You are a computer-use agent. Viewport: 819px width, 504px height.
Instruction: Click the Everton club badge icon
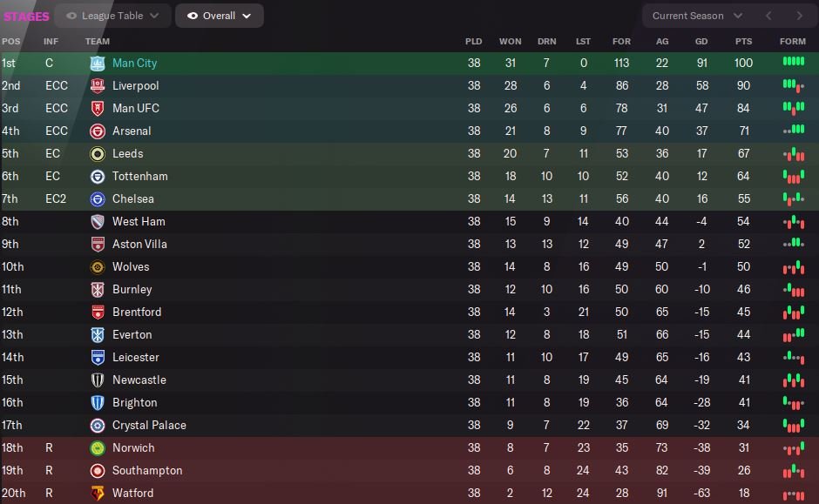(98, 335)
